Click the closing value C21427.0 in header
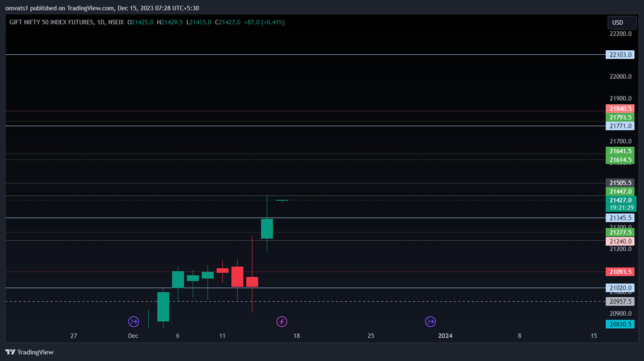644x361 pixels. pyautogui.click(x=228, y=22)
